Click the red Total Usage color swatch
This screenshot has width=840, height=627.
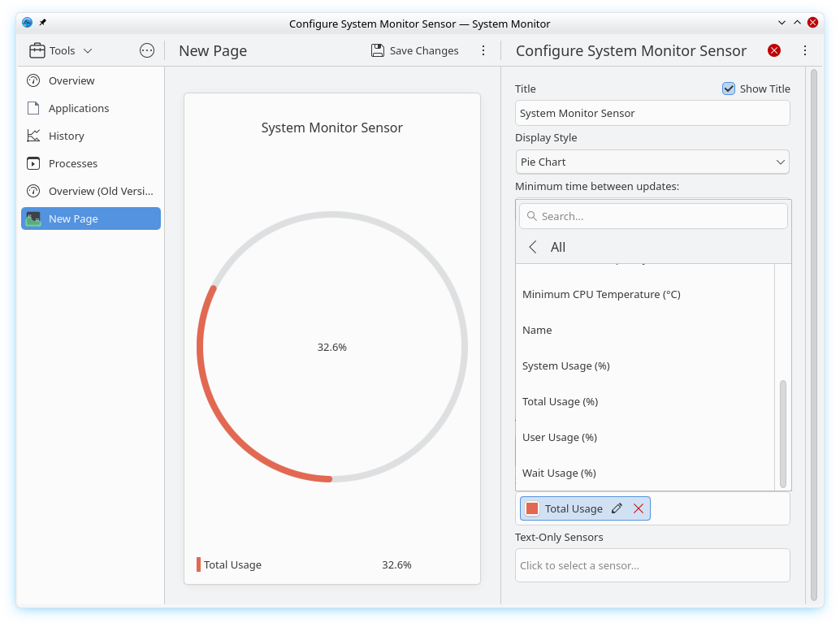point(532,508)
